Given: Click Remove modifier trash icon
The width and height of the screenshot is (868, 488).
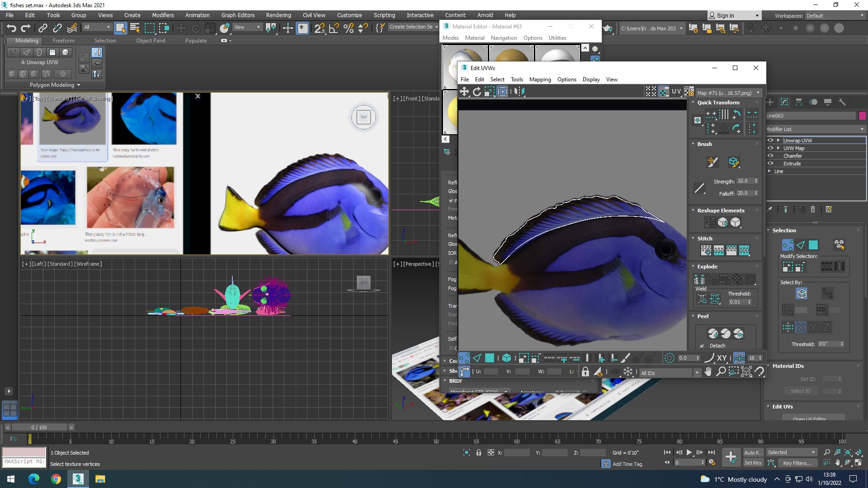Looking at the screenshot, I should point(813,209).
